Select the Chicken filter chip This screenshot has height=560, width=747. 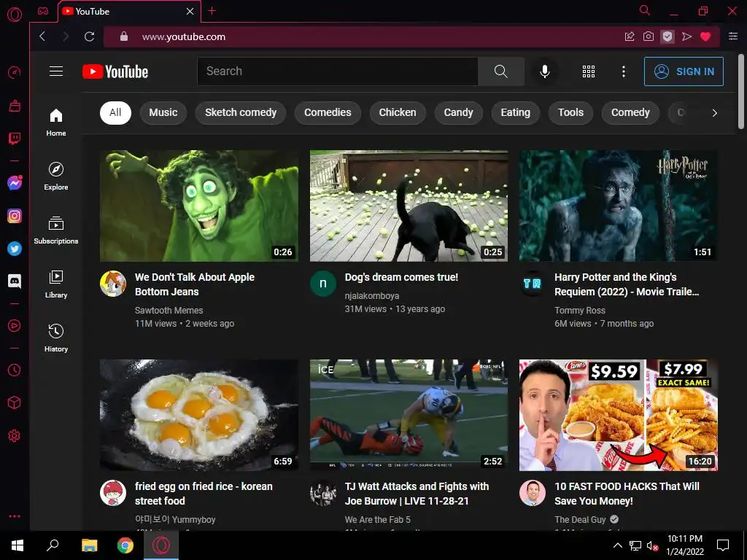(x=398, y=113)
